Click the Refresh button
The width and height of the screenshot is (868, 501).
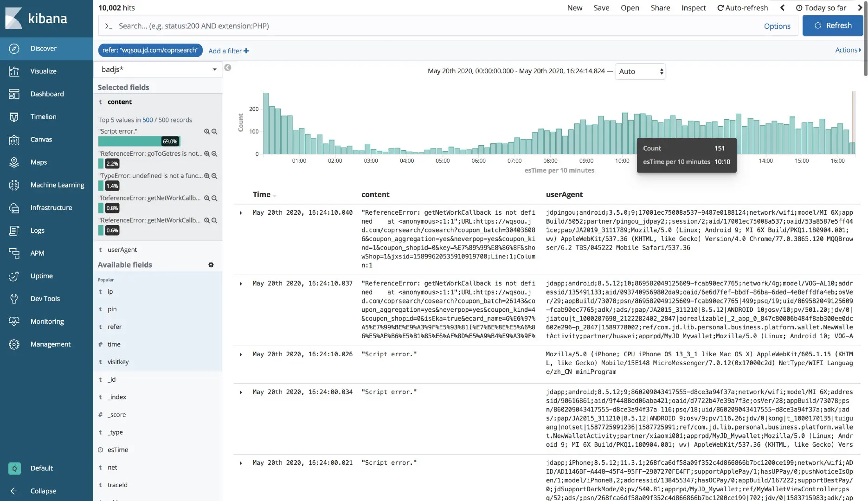tap(833, 26)
